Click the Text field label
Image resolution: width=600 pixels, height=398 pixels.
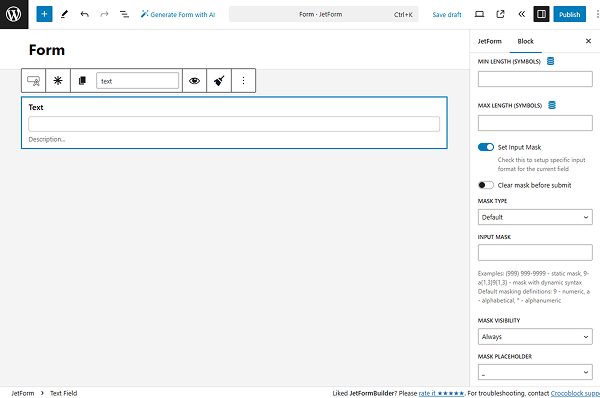tap(36, 107)
